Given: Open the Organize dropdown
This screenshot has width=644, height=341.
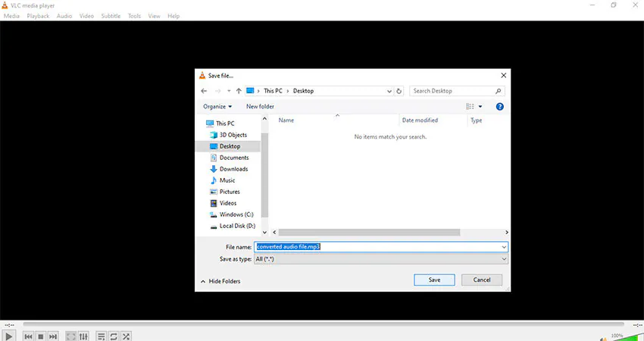Looking at the screenshot, I should (217, 106).
